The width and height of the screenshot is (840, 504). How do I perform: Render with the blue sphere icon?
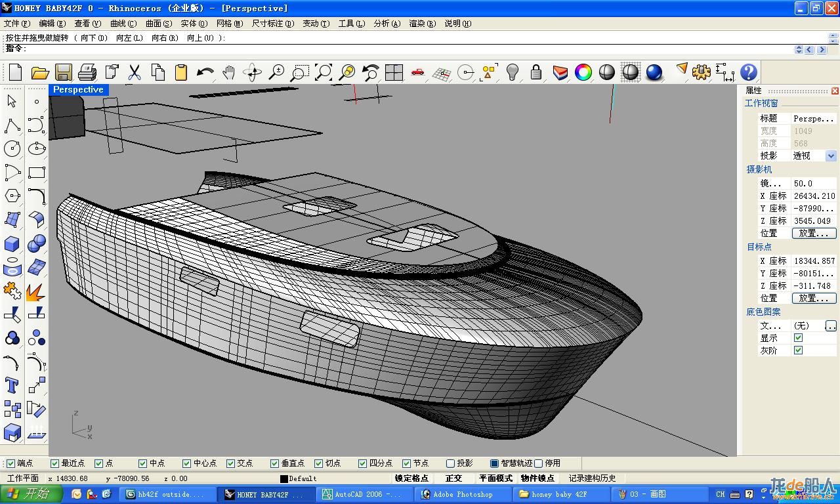tap(654, 72)
